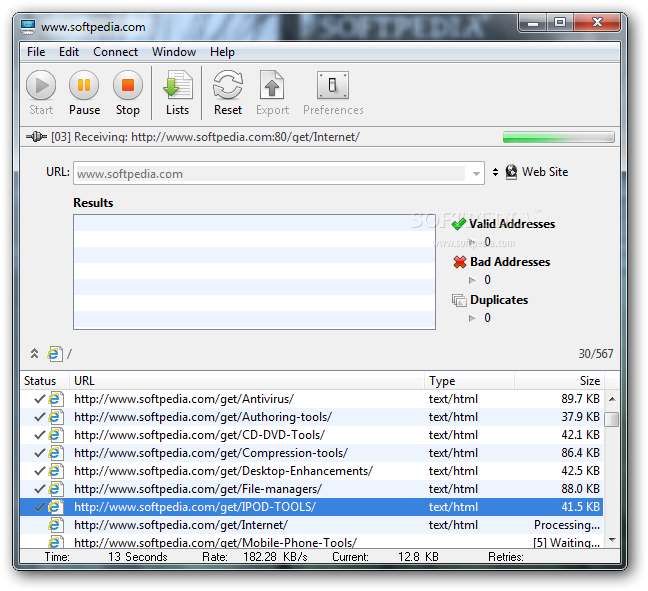Viewport: 648px width, 591px height.
Task: Click the page icon beside the root path
Action: [55, 354]
